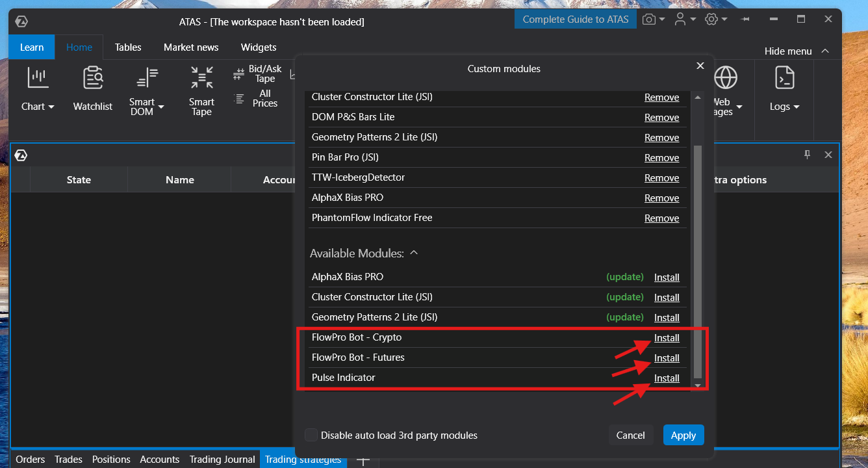Install AlphaX Bias PRO update
The width and height of the screenshot is (868, 468).
(667, 278)
